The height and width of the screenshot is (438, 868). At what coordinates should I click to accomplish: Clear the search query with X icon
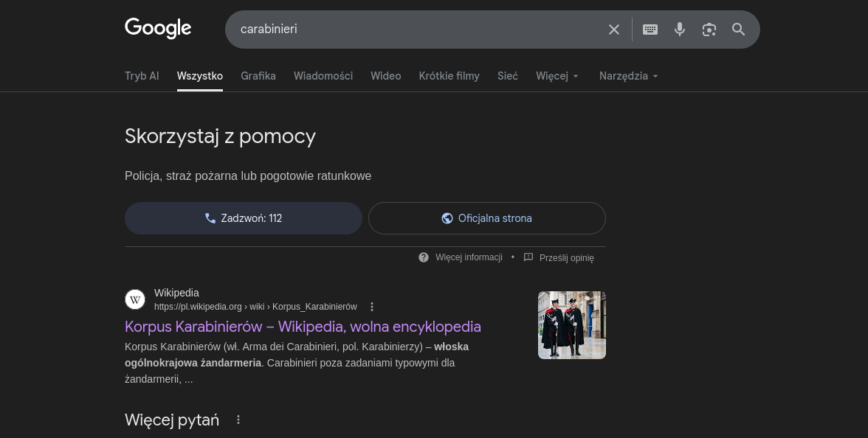(613, 29)
